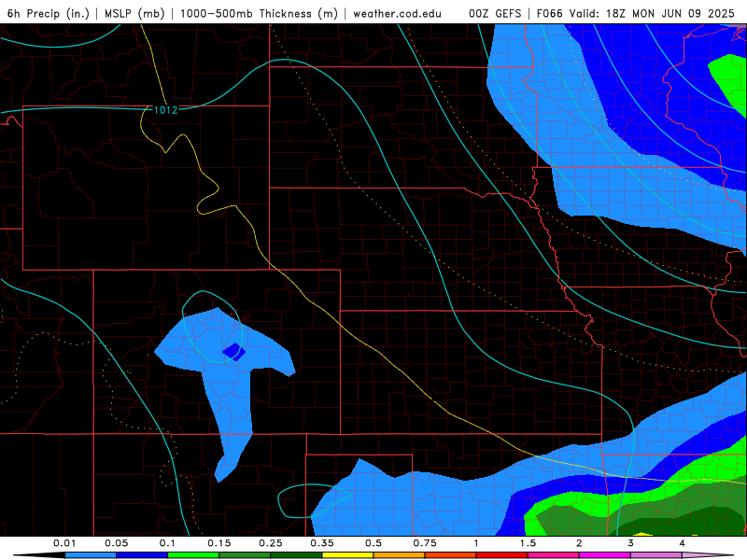Click the 0.05 legend value
The width and height of the screenshot is (747, 560).
pos(116,543)
